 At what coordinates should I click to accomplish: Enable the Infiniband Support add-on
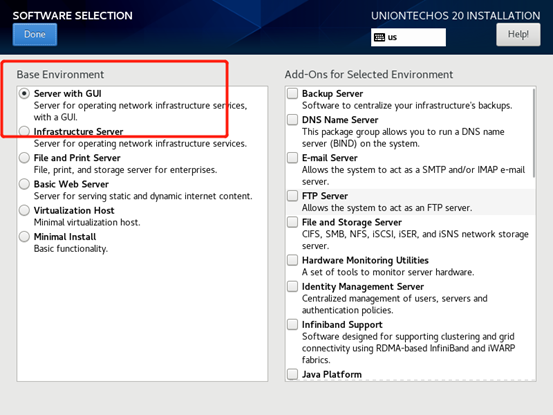292,324
